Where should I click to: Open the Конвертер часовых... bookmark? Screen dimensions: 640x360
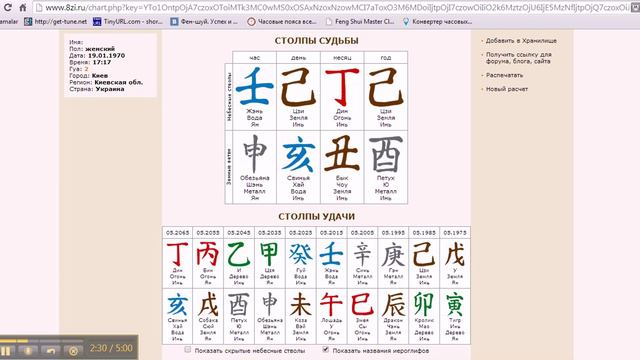coord(437,22)
